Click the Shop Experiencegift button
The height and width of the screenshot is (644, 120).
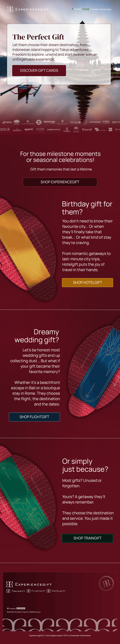tap(60, 182)
